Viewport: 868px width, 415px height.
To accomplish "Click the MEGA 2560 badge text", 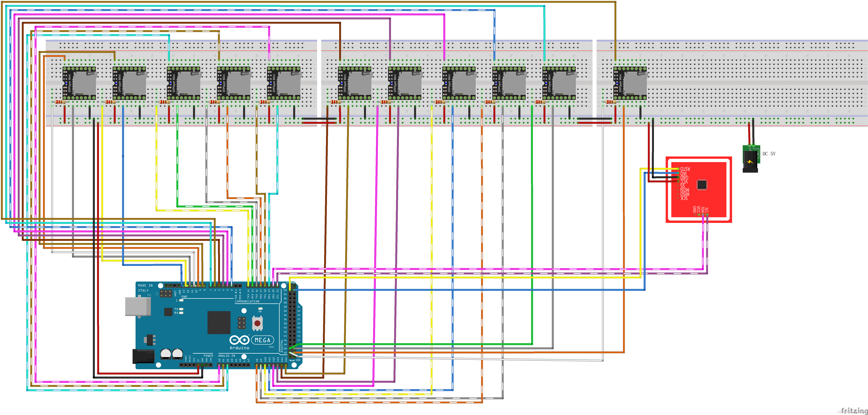I will point(263,340).
